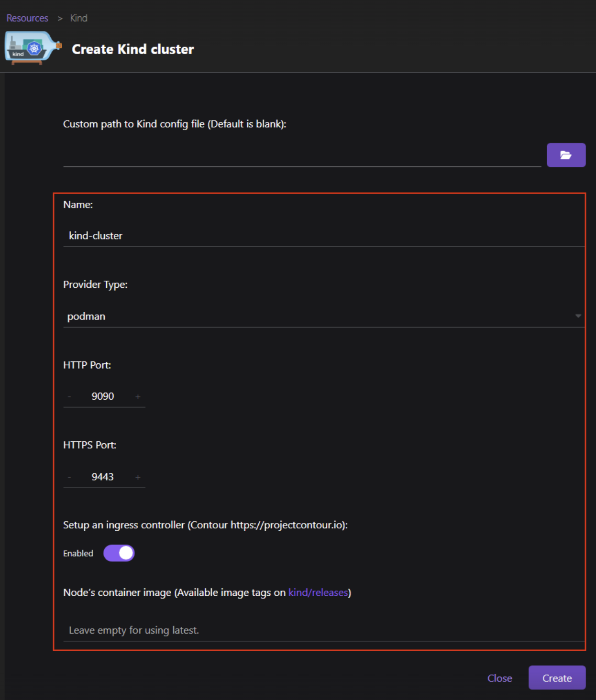Viewport: 596px width, 700px height.
Task: Disable the ingress controller toggle
Action: [x=119, y=553]
